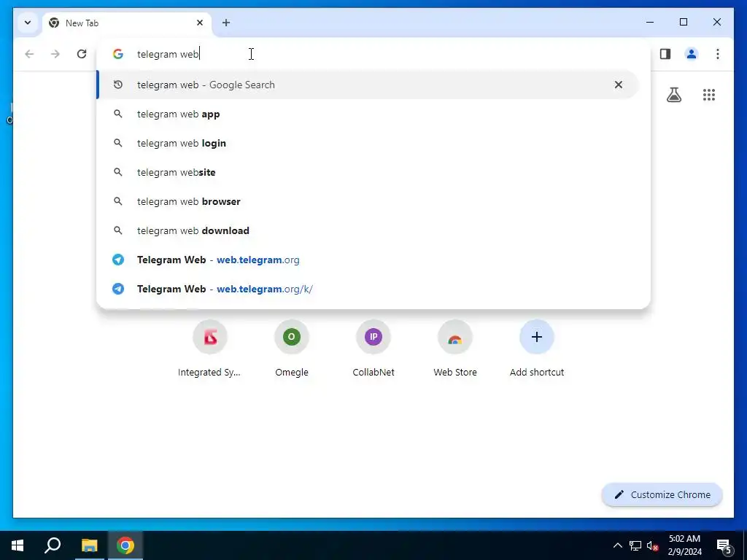
Task: Open Windows taskbar search
Action: tap(53, 545)
